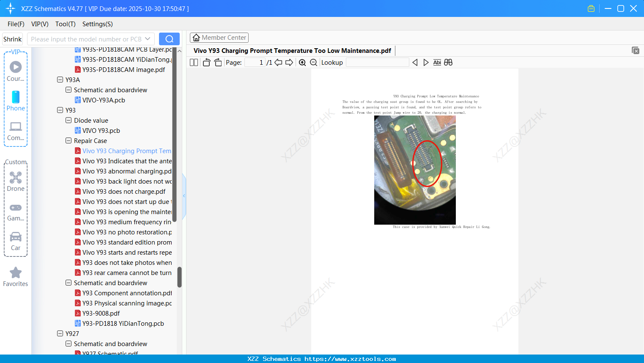The height and width of the screenshot is (363, 644).
Task: Go to the previous PDF page arrow
Action: pyautogui.click(x=278, y=63)
